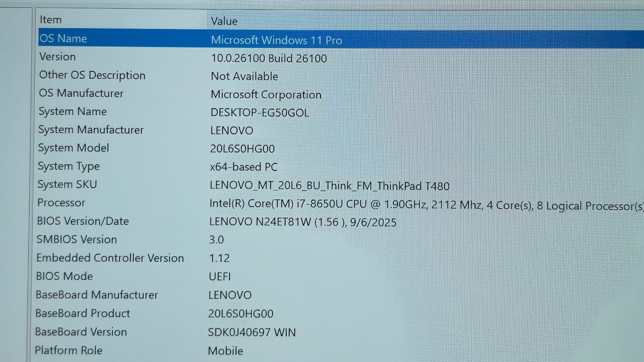Viewport: 644px width, 362px height.
Task: Select the System Manufacturer row label
Action: click(x=91, y=130)
